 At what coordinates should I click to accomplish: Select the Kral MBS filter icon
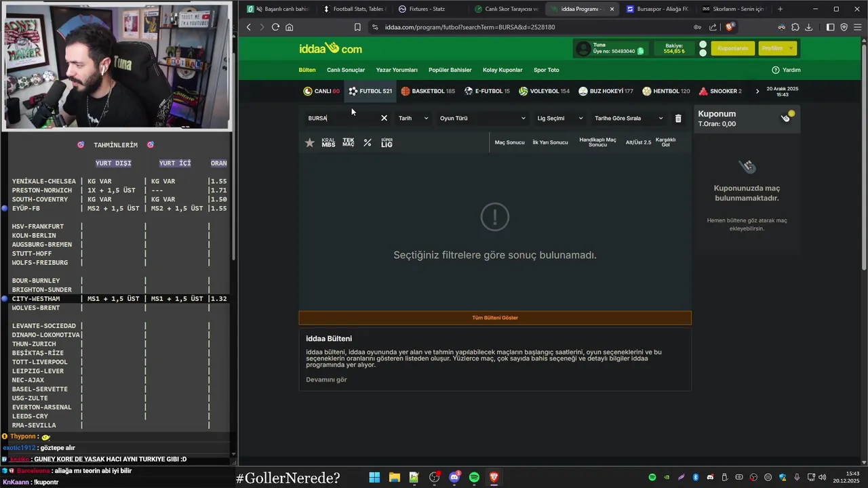pyautogui.click(x=328, y=142)
